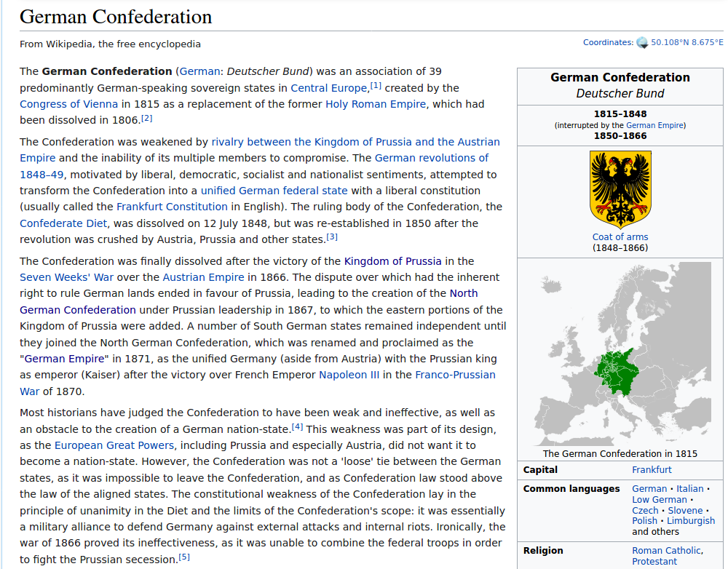Open the Slovene language link

[685, 511]
